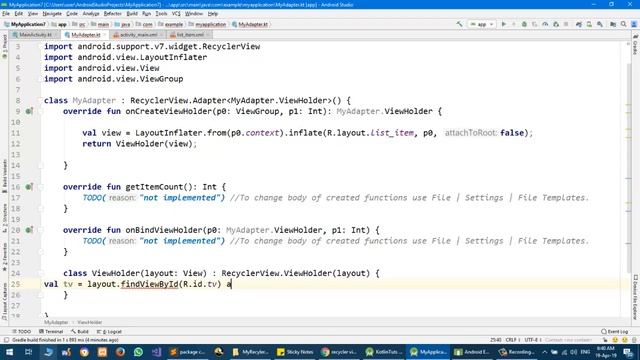
Task: Click MyApplication7 in the navigation breadcrumb
Action: pos(25,24)
